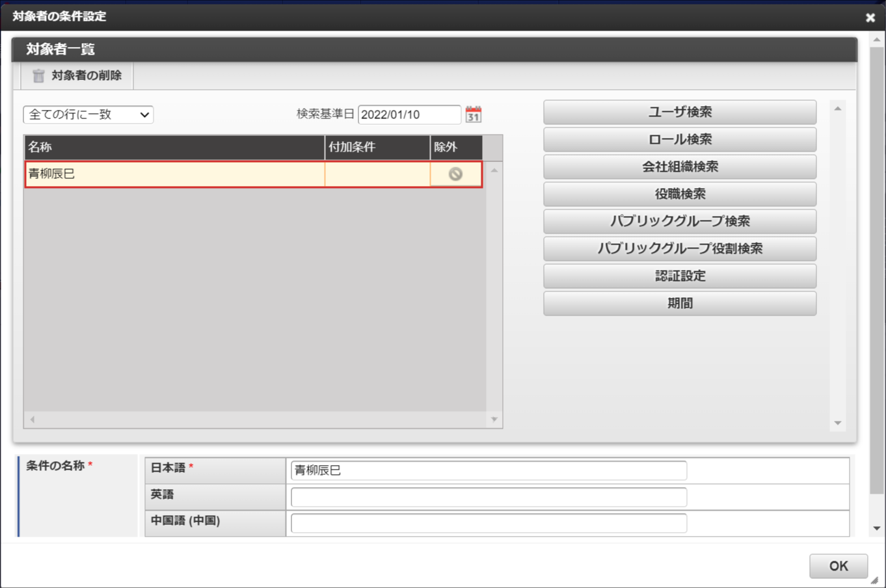Click the 対象者の削除 toolbar label
The width and height of the screenshot is (886, 588).
[87, 75]
